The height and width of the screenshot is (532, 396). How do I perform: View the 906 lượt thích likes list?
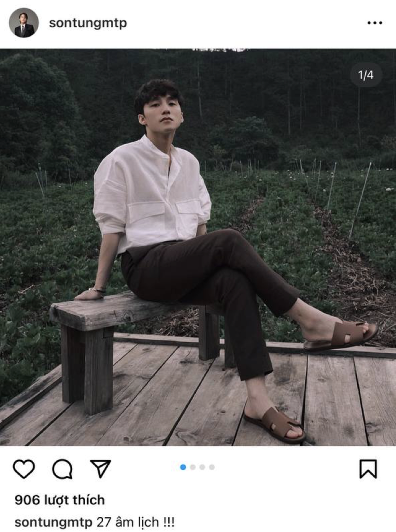pyautogui.click(x=59, y=500)
